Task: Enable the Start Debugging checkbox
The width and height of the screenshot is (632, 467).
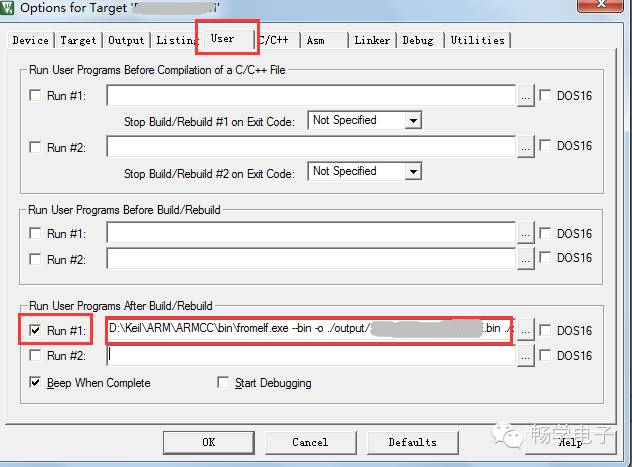Action: 223,382
